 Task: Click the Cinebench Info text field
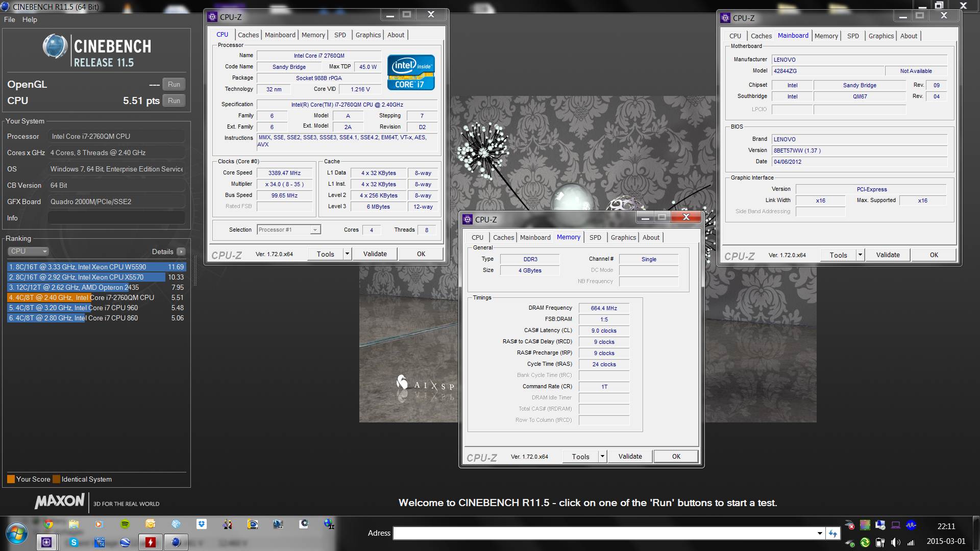pos(116,218)
